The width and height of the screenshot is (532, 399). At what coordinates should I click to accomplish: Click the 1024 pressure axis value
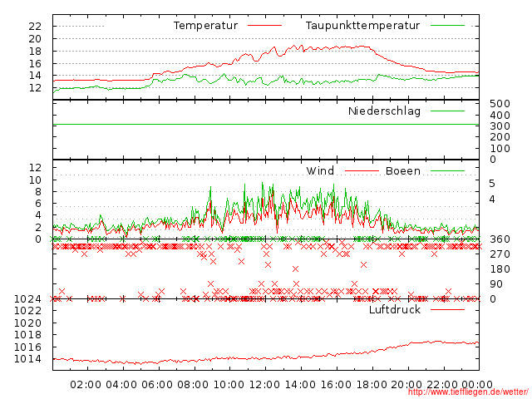pos(27,298)
